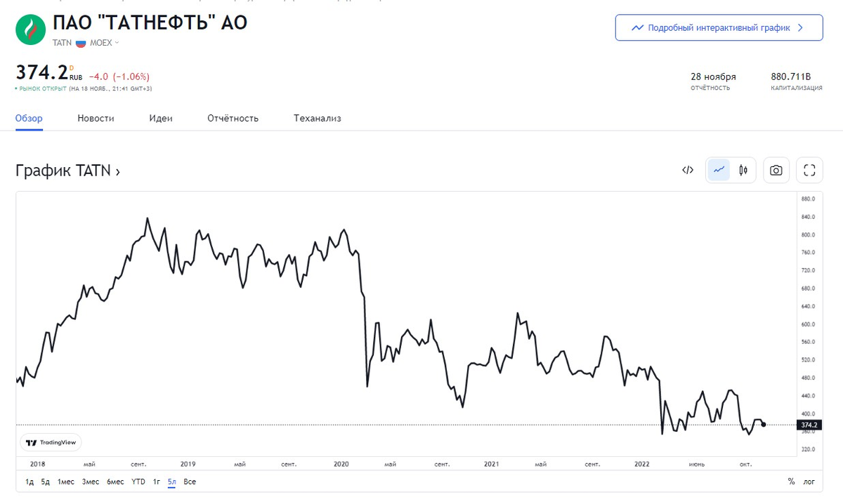Select the "Все" all-time range

tap(190, 482)
